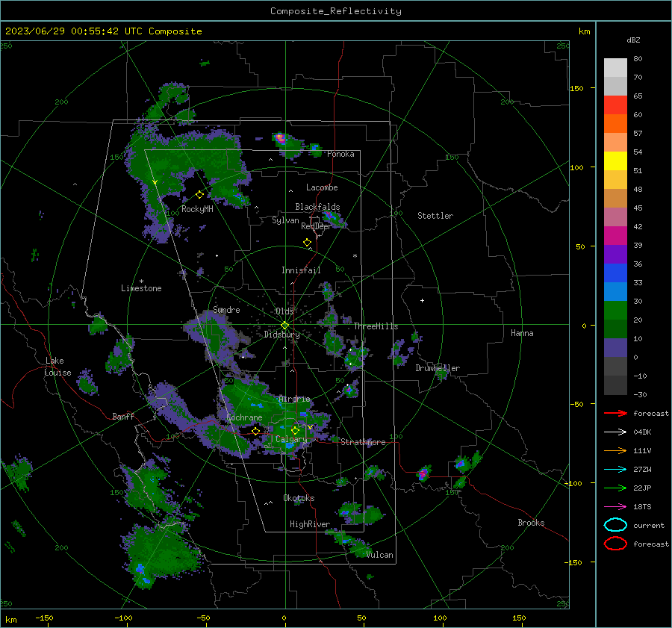The height and width of the screenshot is (628, 672).
Task: Select the red swatch in dBZ scale
Action: pos(615,105)
